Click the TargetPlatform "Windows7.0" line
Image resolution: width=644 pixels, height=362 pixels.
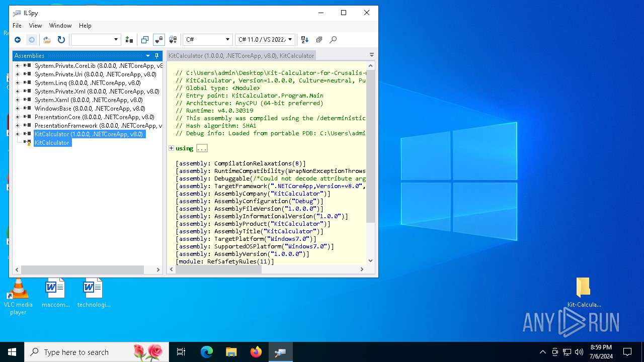246,239
